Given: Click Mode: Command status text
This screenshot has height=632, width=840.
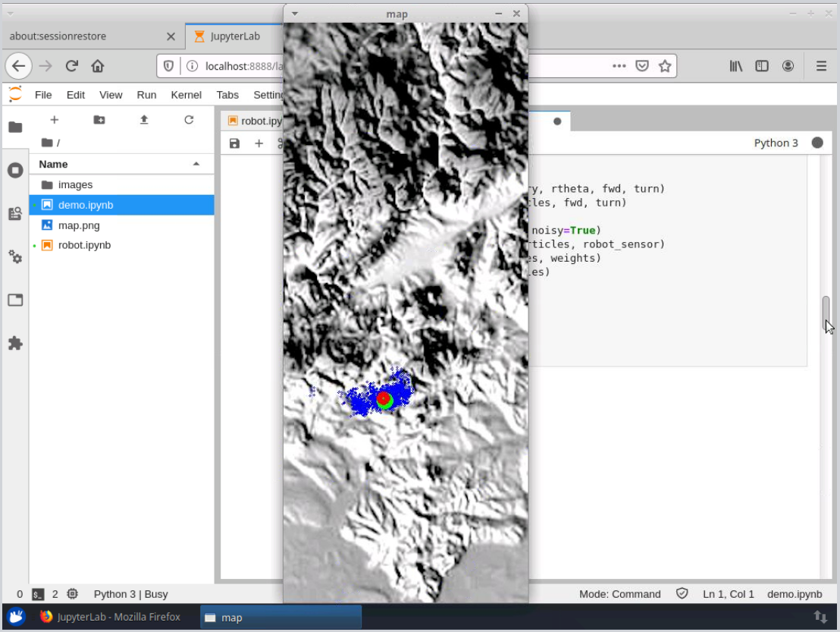Looking at the screenshot, I should point(619,594).
